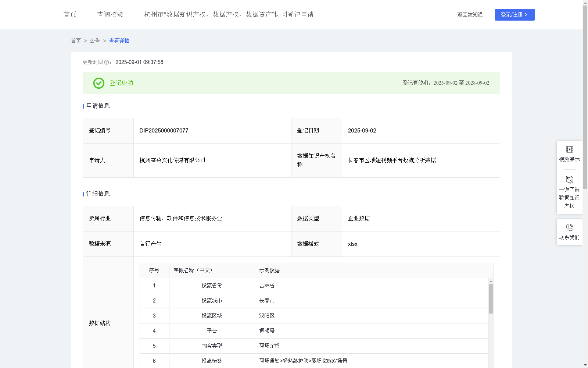The width and height of the screenshot is (588, 368).
Task: Click the 内容类型 field row
Action: click(x=314, y=346)
